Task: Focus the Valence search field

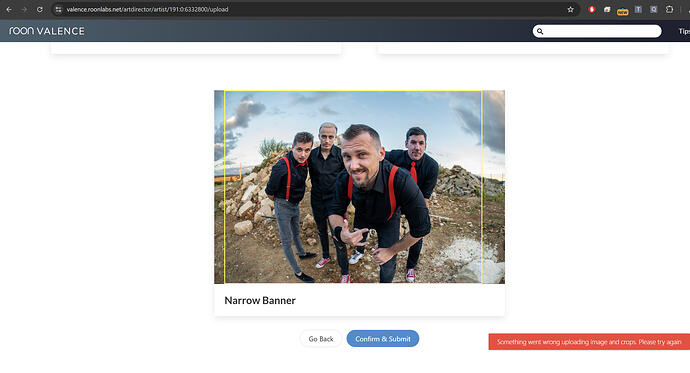Action: click(597, 31)
